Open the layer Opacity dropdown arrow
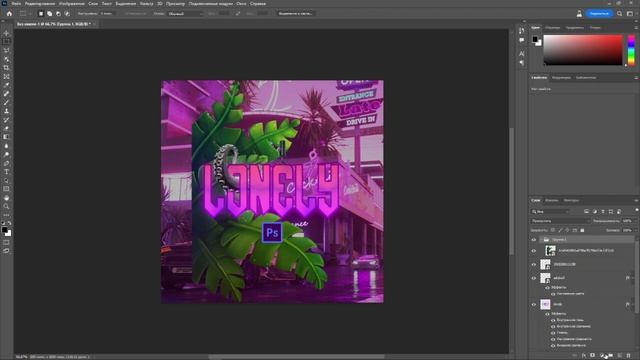This screenshot has height=360, width=640. (x=635, y=221)
